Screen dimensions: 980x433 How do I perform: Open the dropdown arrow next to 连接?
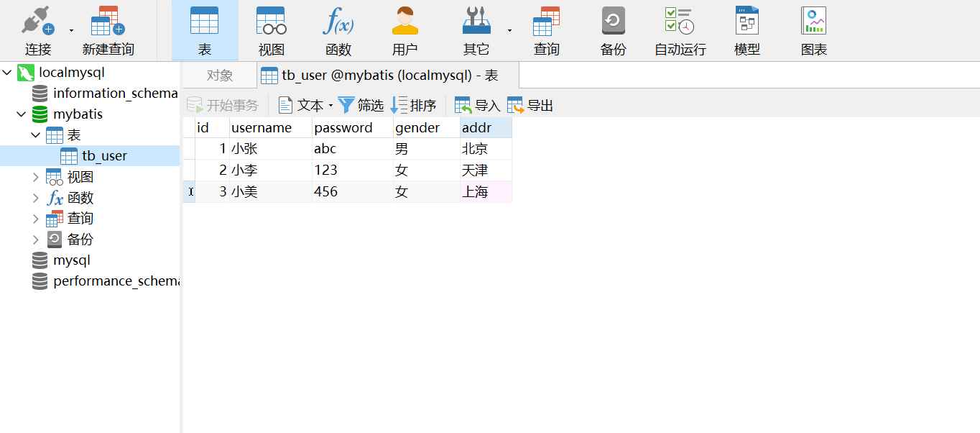(70, 29)
